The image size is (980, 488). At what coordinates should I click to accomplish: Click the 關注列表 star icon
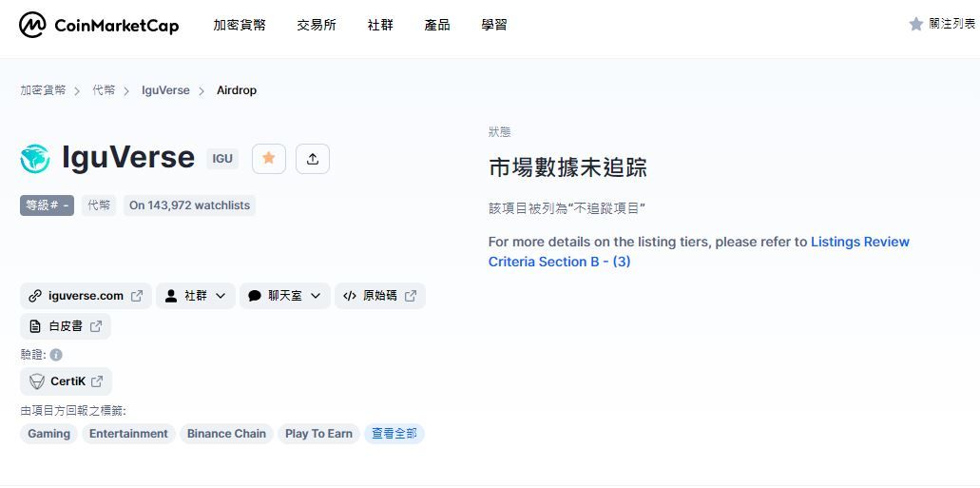[916, 25]
